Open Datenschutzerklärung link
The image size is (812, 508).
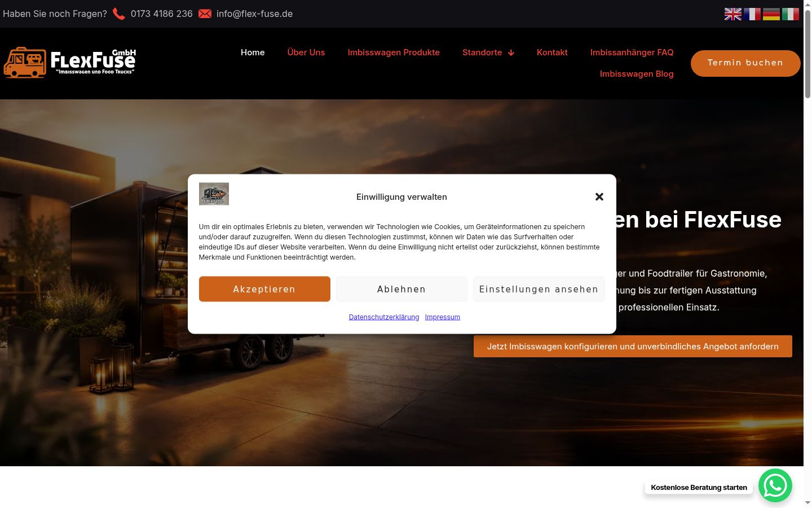coord(384,317)
